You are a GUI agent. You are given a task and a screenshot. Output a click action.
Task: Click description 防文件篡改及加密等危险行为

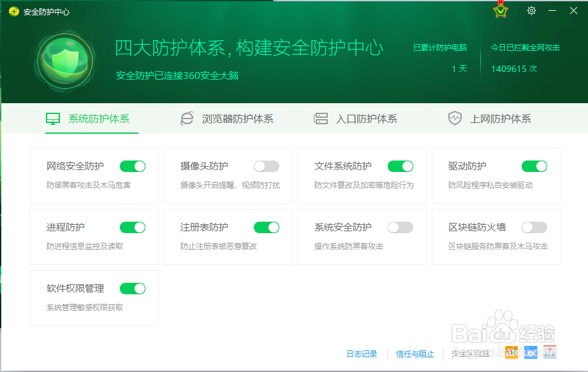[x=364, y=185]
